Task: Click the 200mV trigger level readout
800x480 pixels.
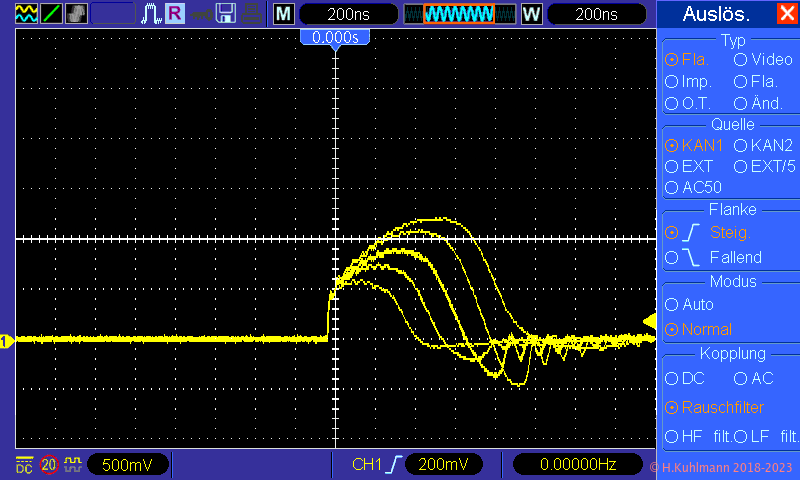Action: 442,465
